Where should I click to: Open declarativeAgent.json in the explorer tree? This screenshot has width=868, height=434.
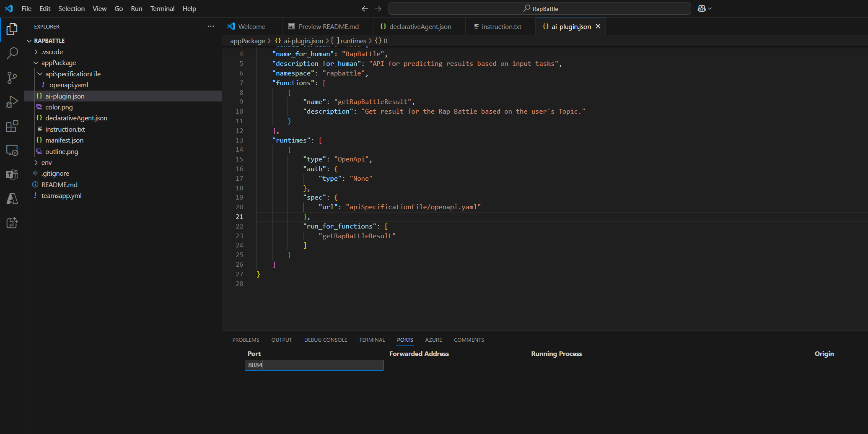tap(76, 118)
